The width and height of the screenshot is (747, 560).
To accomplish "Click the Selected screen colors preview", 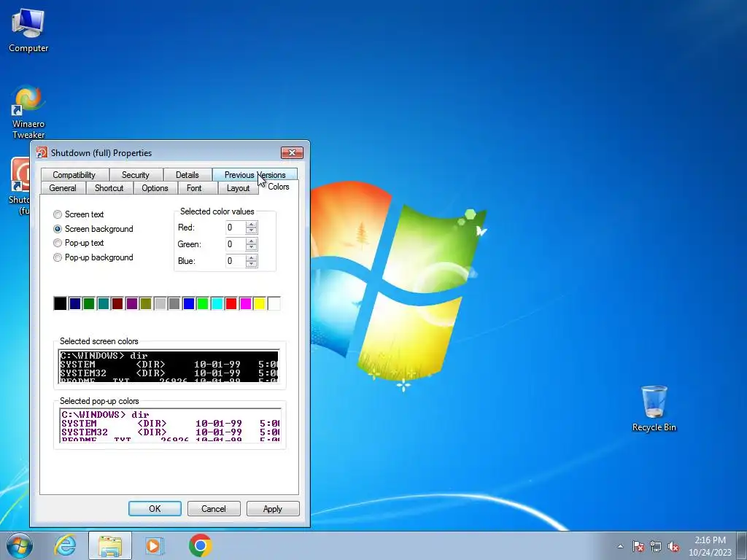I will [169, 366].
